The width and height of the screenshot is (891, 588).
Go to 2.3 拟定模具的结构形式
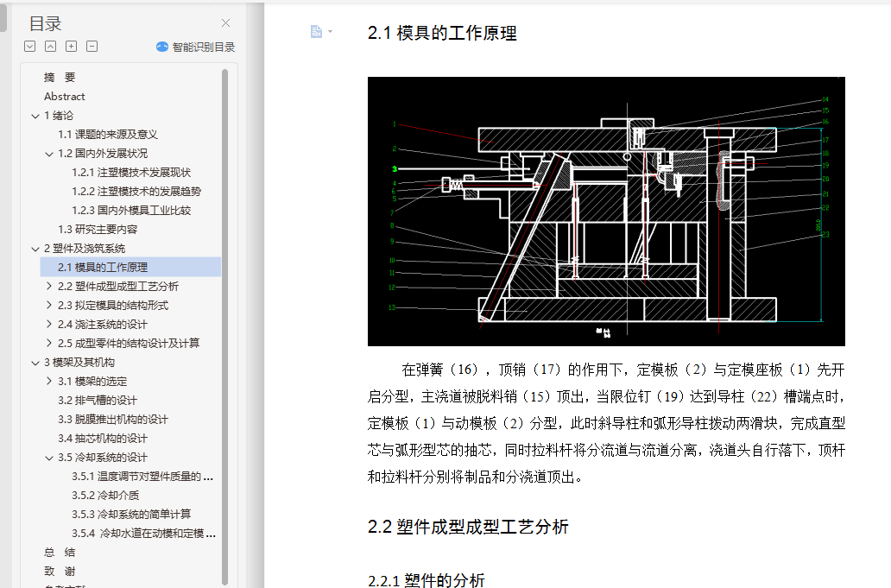tap(113, 305)
